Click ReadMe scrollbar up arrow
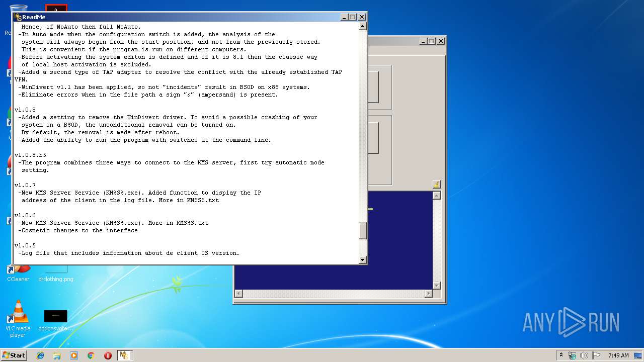Viewport: 644px width, 362px height. pyautogui.click(x=363, y=26)
